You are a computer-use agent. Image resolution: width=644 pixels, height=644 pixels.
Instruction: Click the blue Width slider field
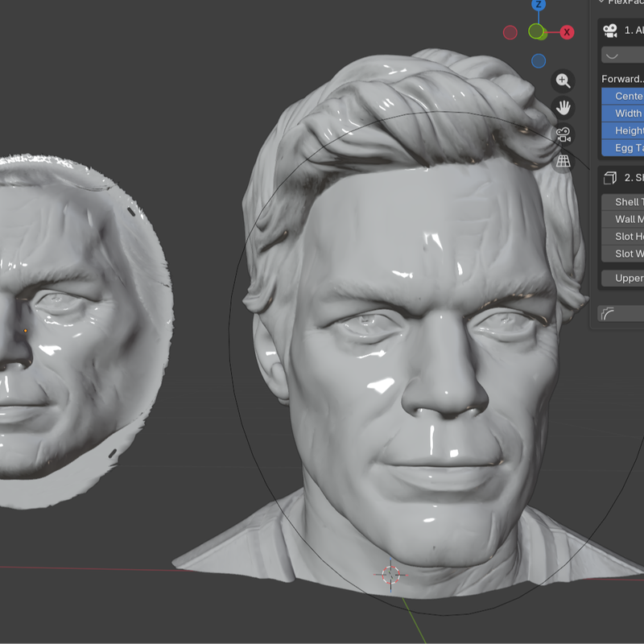coord(622,113)
